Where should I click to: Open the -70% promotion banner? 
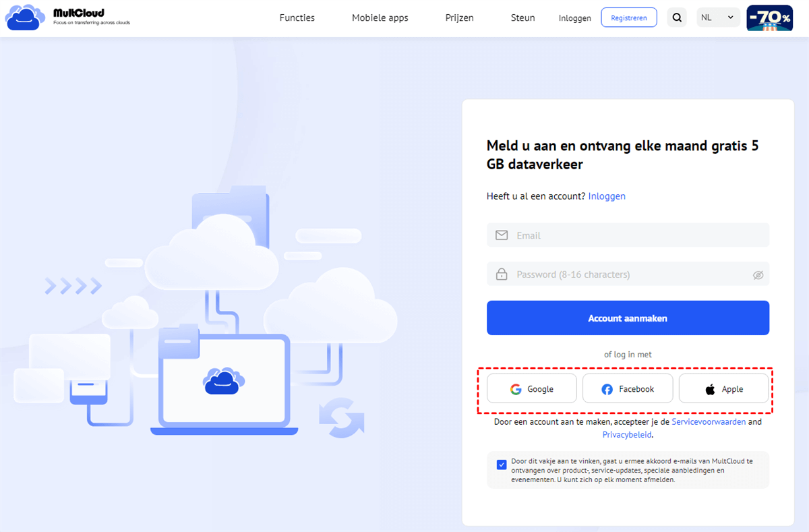[x=769, y=18]
